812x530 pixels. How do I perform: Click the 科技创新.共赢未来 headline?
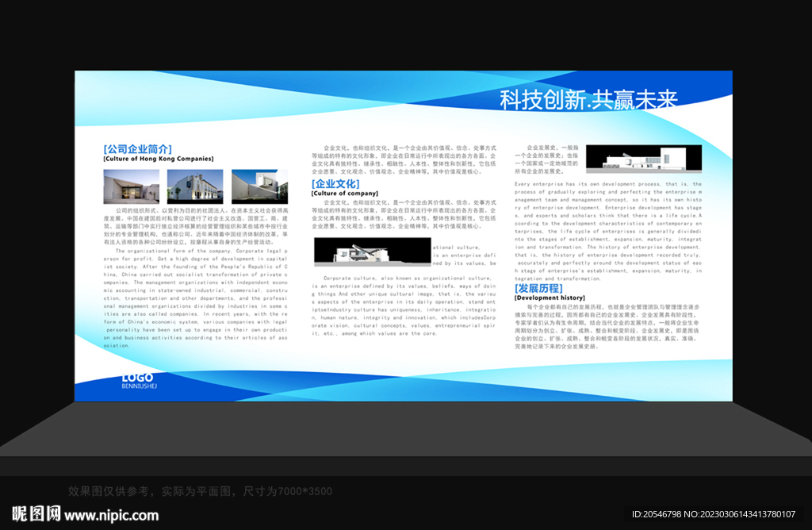pyautogui.click(x=588, y=99)
